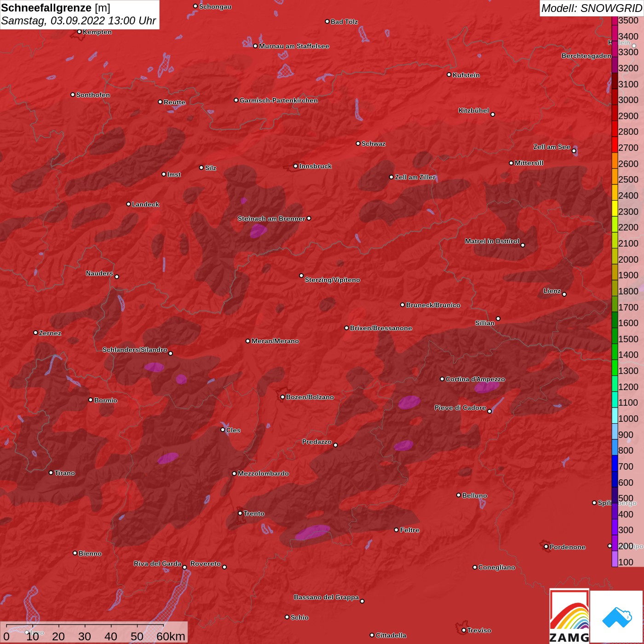This screenshot has width=644, height=644.
Task: Click the Kempten city marker
Action: pyautogui.click(x=79, y=32)
